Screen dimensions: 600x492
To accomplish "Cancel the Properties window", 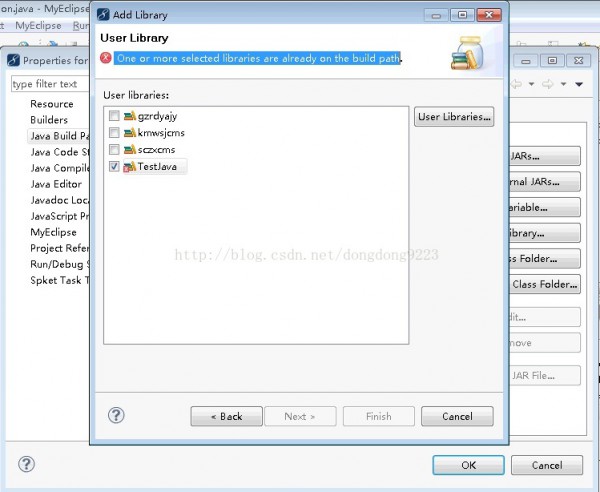I will (x=547, y=465).
